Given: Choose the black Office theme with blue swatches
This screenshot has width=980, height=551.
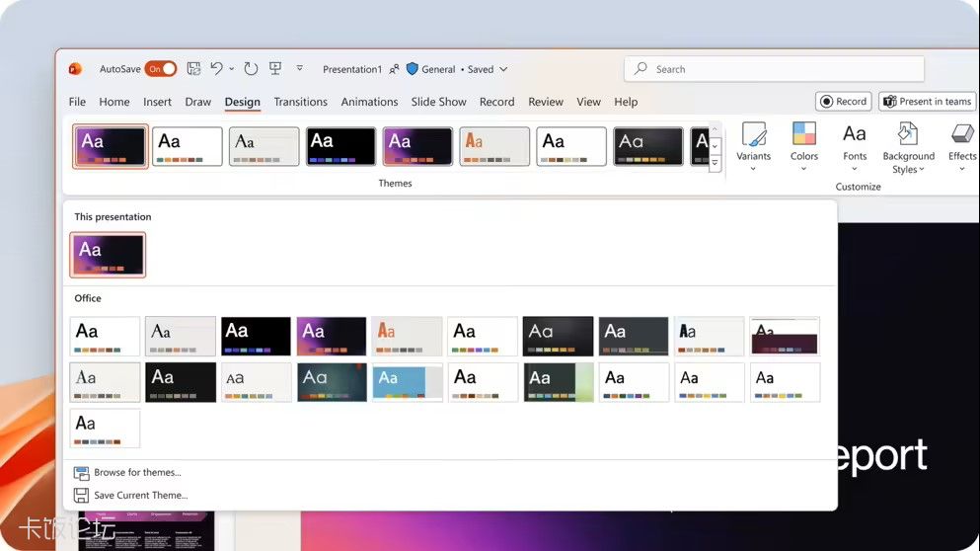Looking at the screenshot, I should point(256,336).
